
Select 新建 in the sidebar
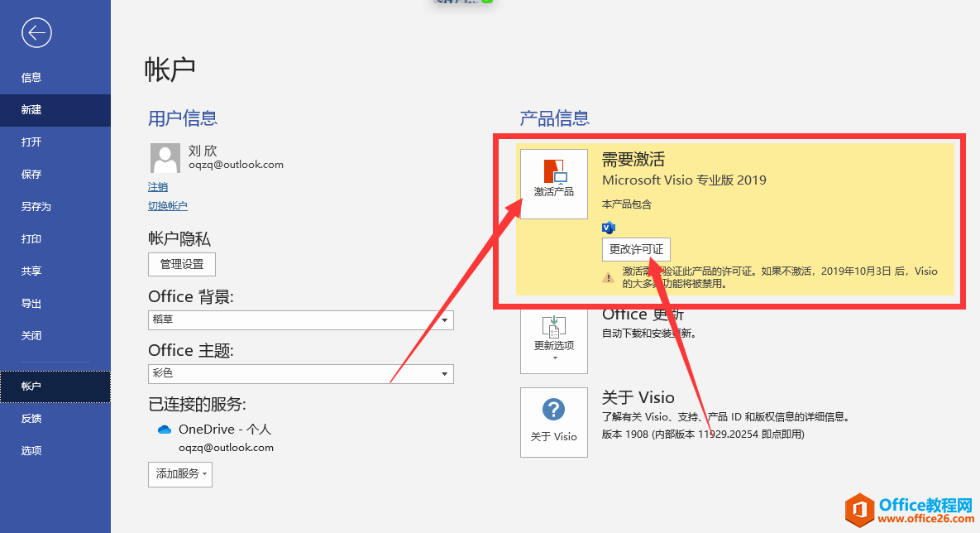[x=55, y=110]
